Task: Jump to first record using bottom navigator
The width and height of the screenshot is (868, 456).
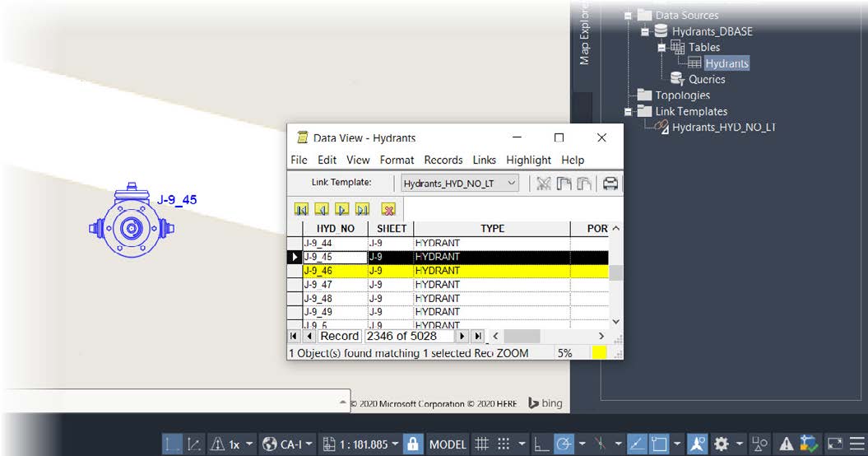Action: coord(294,336)
